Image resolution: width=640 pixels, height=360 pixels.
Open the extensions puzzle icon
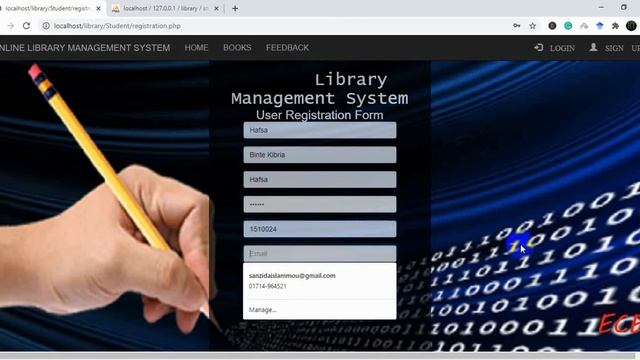(x=616, y=26)
